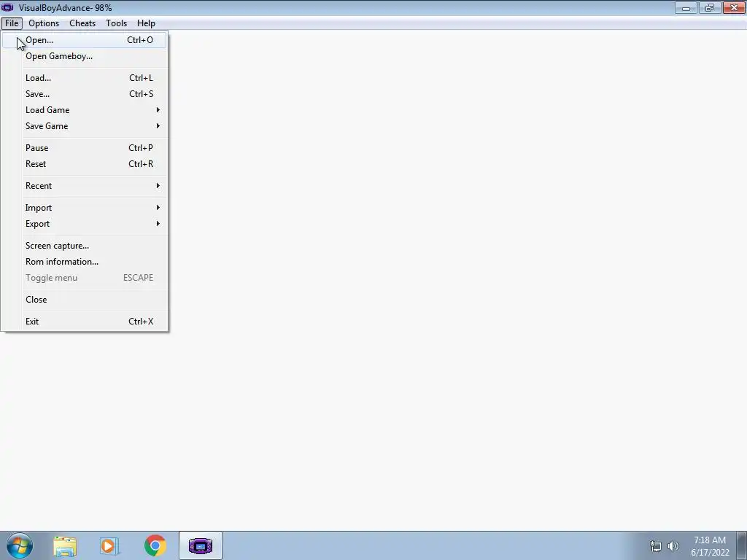The image size is (747, 560).
Task: Collapse the File menu in menu bar
Action: tap(12, 23)
